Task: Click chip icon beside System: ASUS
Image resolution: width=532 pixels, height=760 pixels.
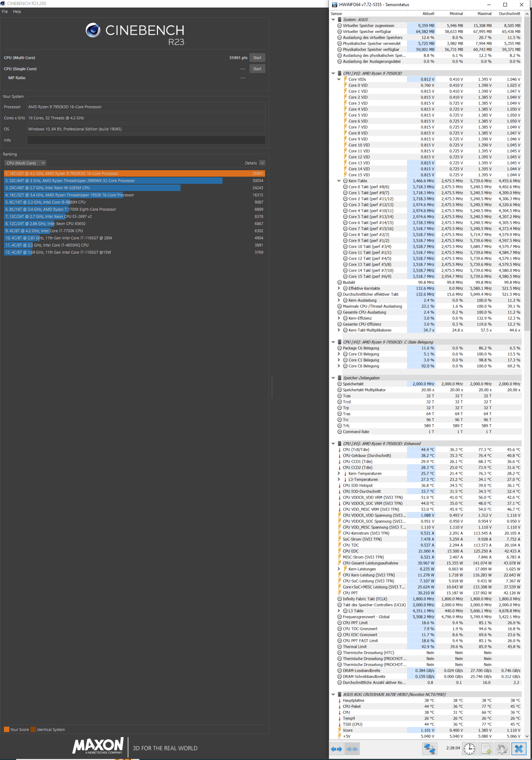Action: click(340, 20)
